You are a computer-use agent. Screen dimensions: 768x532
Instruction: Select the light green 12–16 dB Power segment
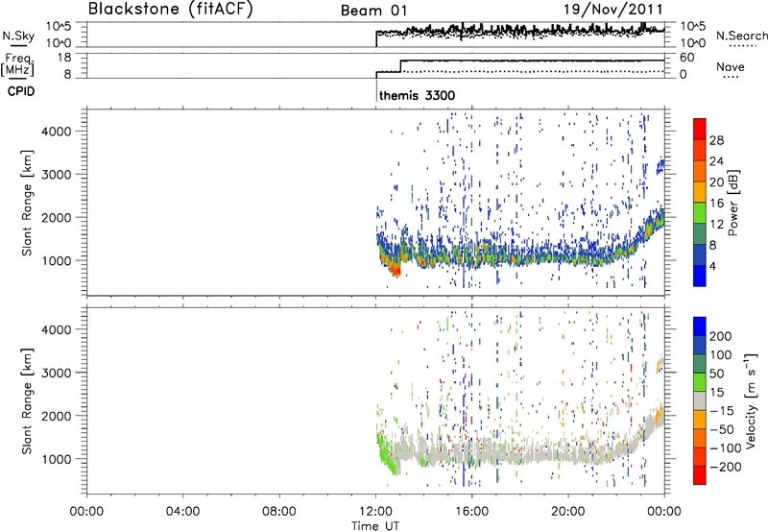tap(700, 213)
